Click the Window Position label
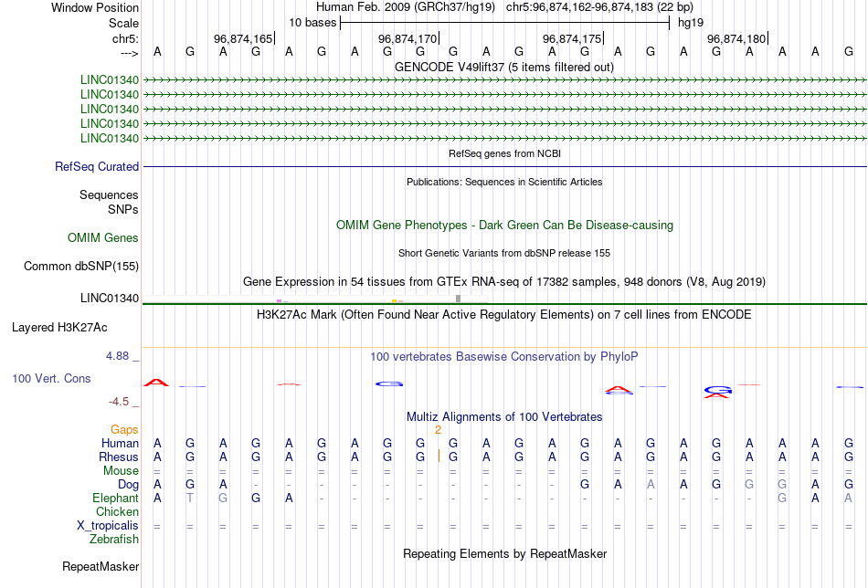 95,7
